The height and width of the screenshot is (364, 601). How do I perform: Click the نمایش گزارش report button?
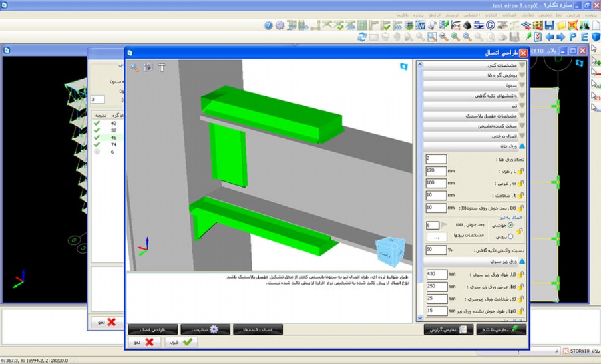449,329
